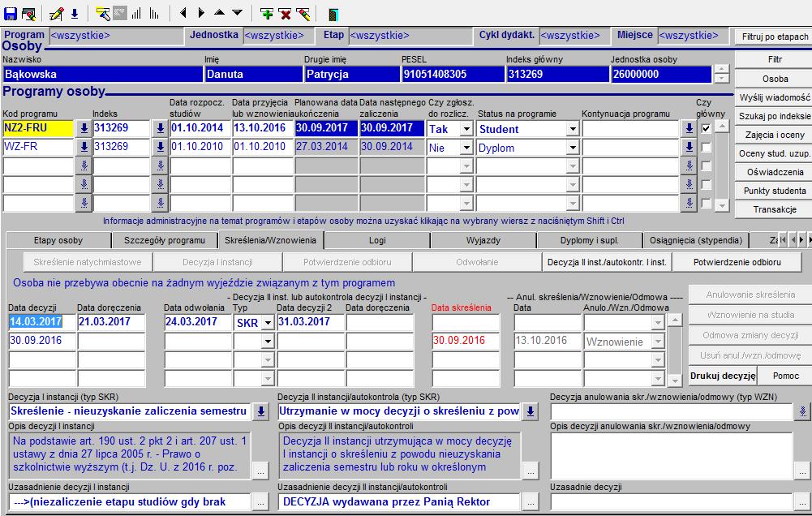Viewport: 812px width, 516px height.
Task: Click the descending sort bars icon
Action: click(154, 14)
